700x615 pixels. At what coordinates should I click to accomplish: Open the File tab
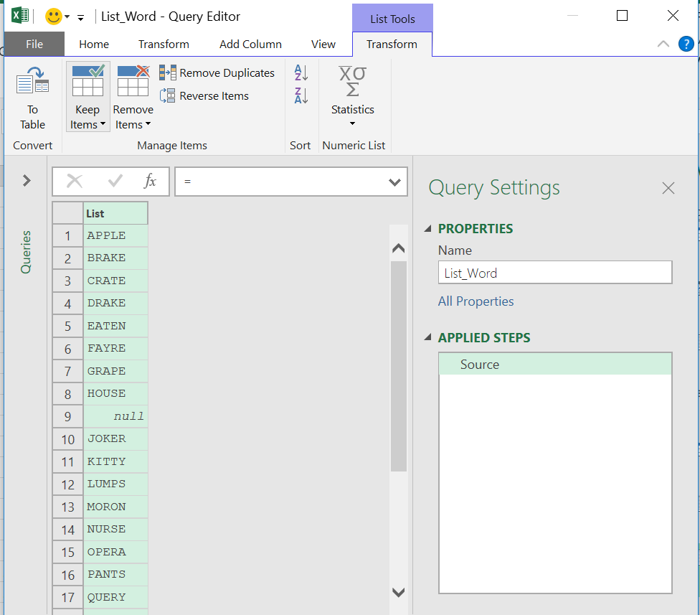[x=34, y=44]
